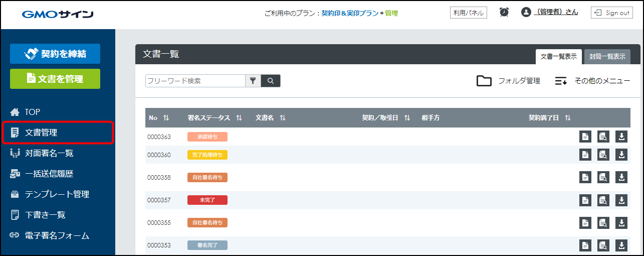644x256 pixels.
Task: Download document 0000363 using download icon
Action: [621, 137]
